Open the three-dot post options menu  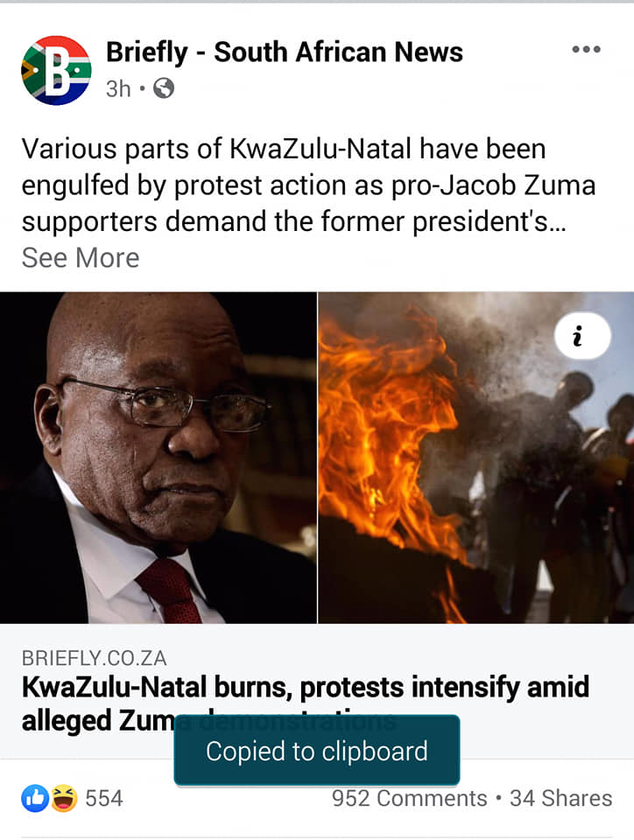(586, 49)
